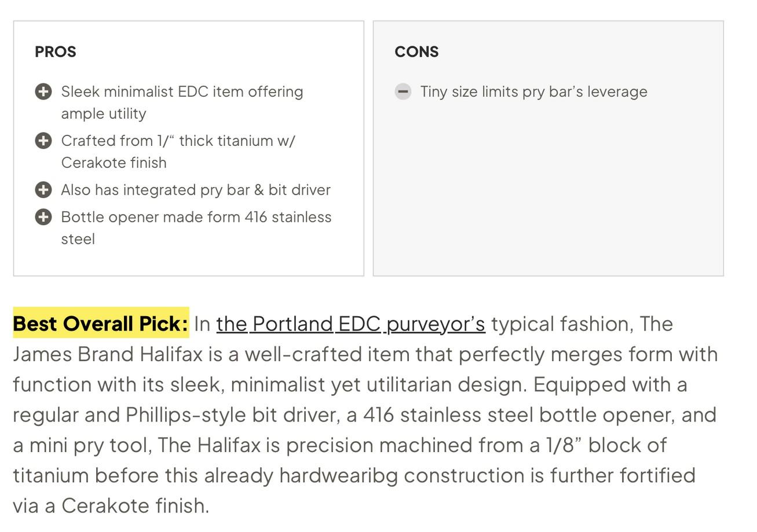757x532 pixels.
Task: Click the "ample utility" line in the pros list
Action: click(x=104, y=113)
